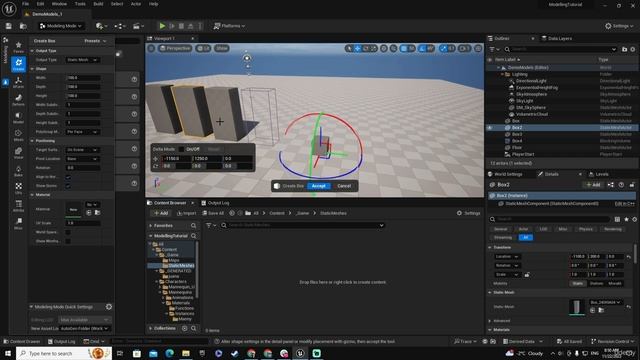Click the Details lock icon
Viewport: 640px width, 360px height.
[631, 185]
